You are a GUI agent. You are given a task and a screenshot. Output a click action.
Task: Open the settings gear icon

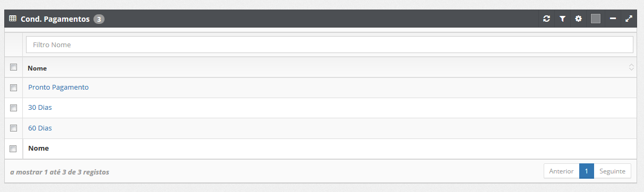click(579, 19)
